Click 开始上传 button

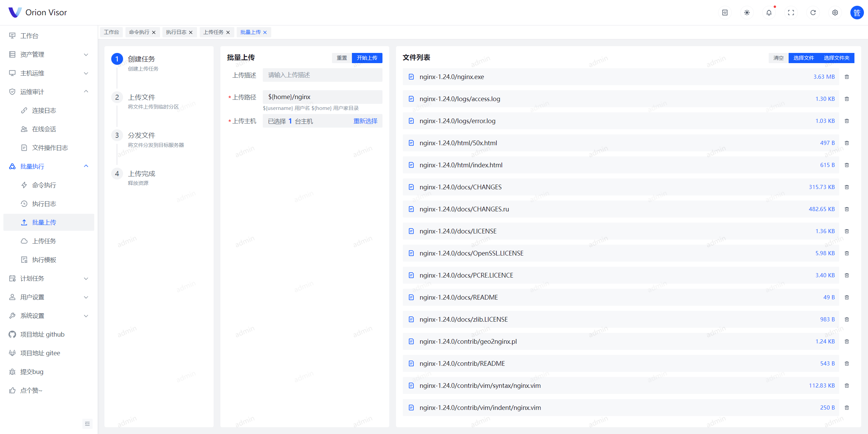click(367, 58)
